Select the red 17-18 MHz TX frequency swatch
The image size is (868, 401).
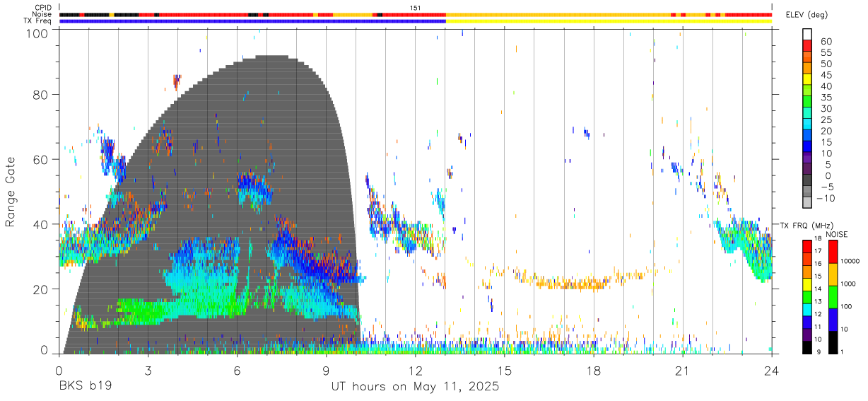[x=807, y=246]
